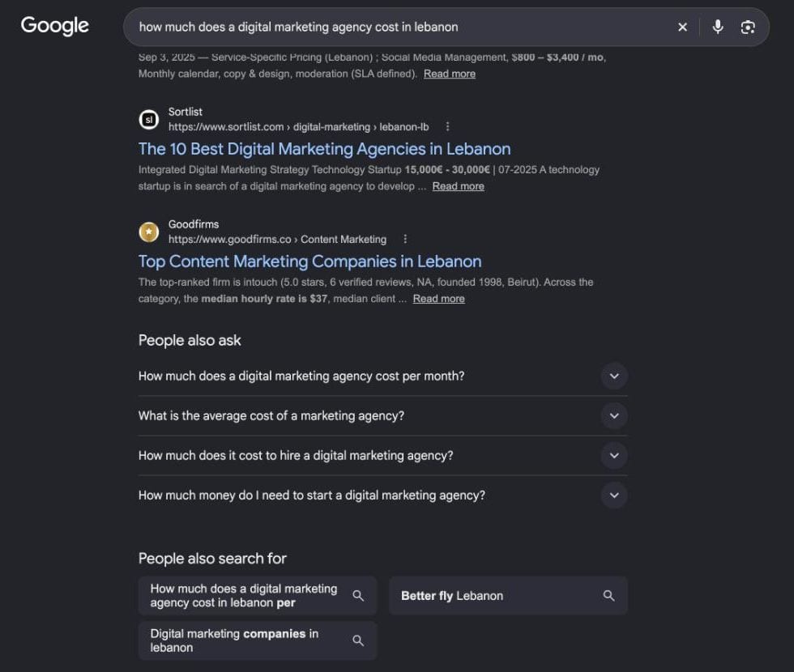Clear the search query with X icon
794x672 pixels.
pyautogui.click(x=682, y=27)
